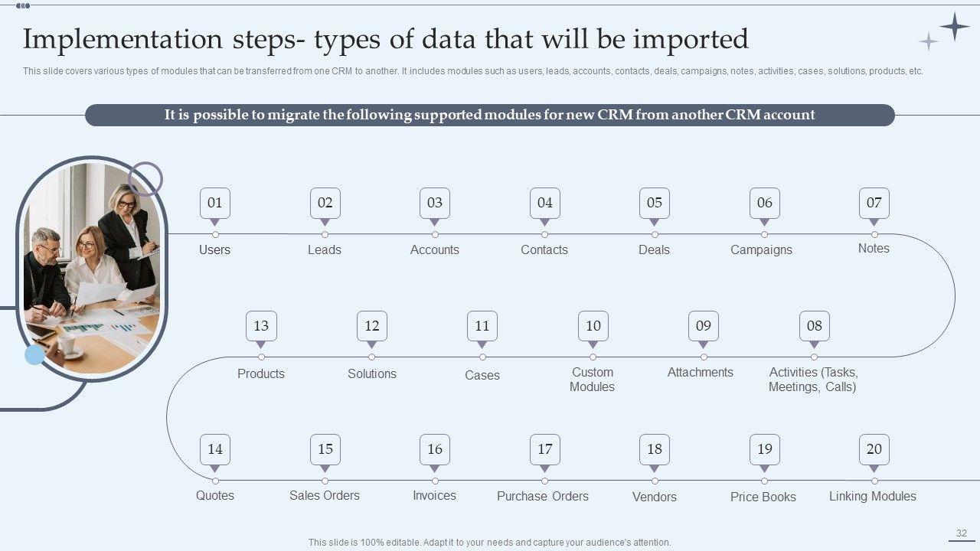980x551 pixels.
Task: Select the slide description subtitle text
Action: click(472, 71)
